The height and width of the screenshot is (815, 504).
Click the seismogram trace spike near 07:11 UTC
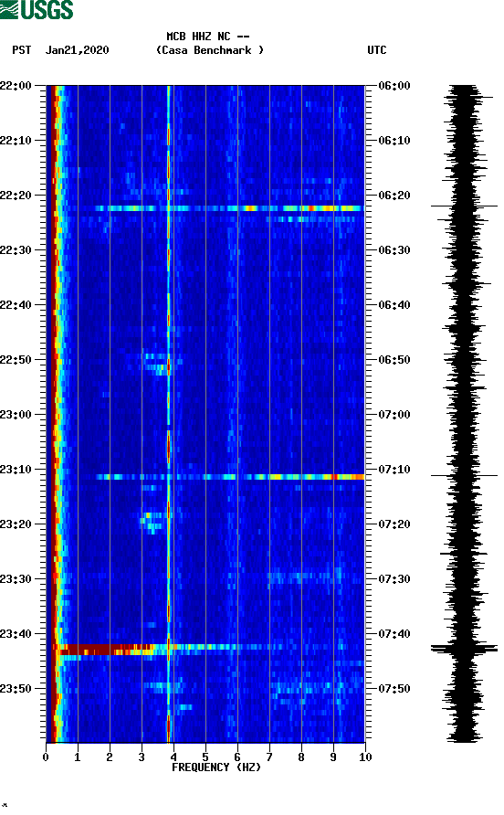click(x=464, y=476)
